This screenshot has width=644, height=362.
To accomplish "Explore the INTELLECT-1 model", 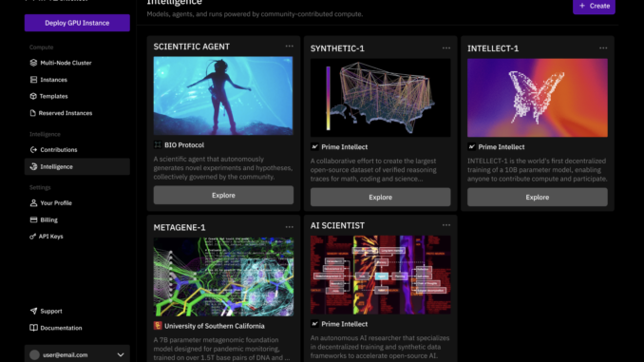I will [x=538, y=198].
